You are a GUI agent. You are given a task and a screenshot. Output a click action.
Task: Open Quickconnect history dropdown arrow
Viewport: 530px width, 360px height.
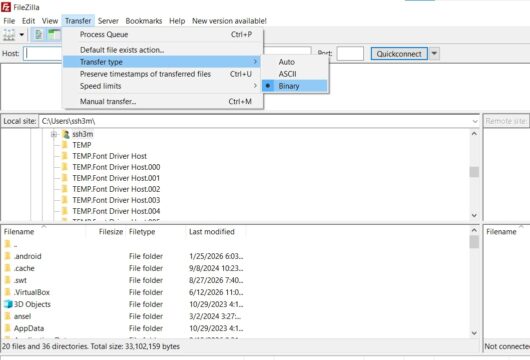tap(434, 53)
